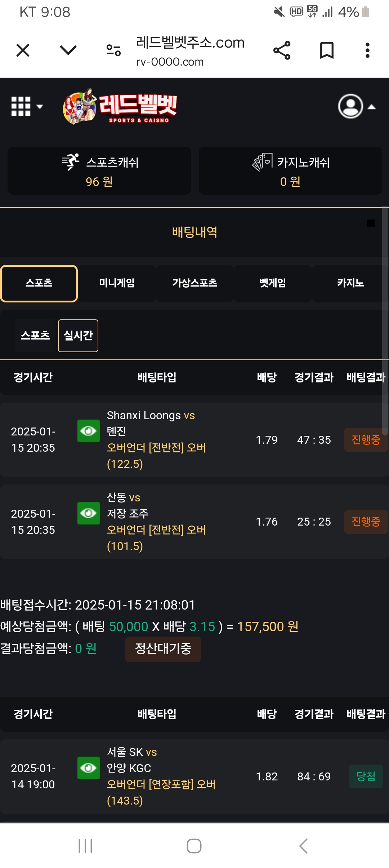
Task: Toggle eye icon for Shanxi Loongs match
Action: click(89, 431)
